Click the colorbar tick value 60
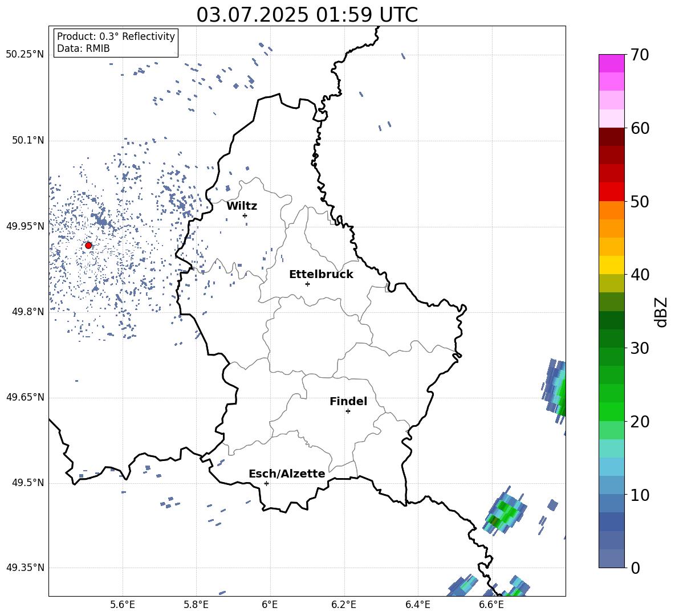This screenshot has height=616, width=675. point(640,128)
